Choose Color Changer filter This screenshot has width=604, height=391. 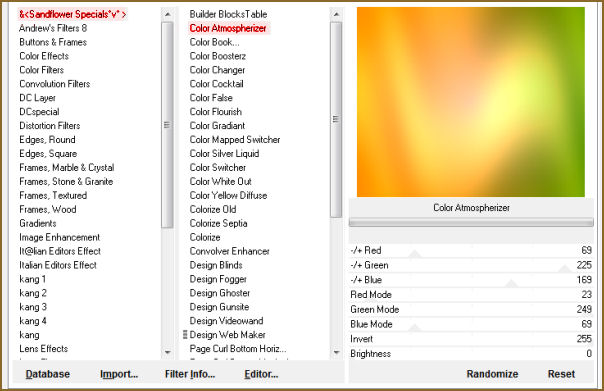click(x=217, y=70)
